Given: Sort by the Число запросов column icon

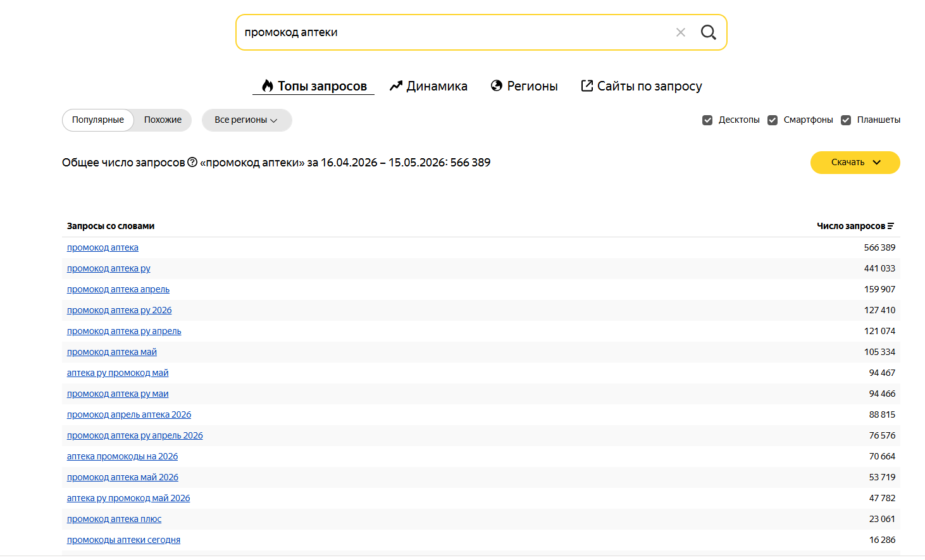Looking at the screenshot, I should (x=891, y=226).
